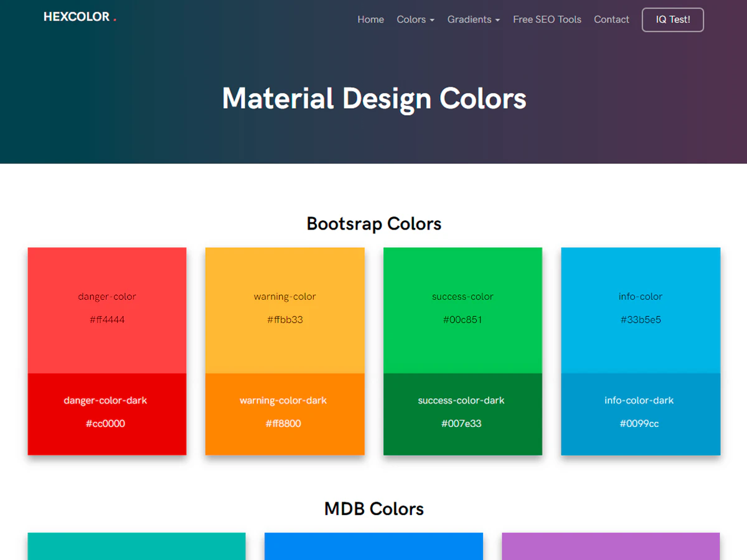Screen dimensions: 747x560
Task: Click the Material Design Colors heading
Action: click(x=374, y=98)
